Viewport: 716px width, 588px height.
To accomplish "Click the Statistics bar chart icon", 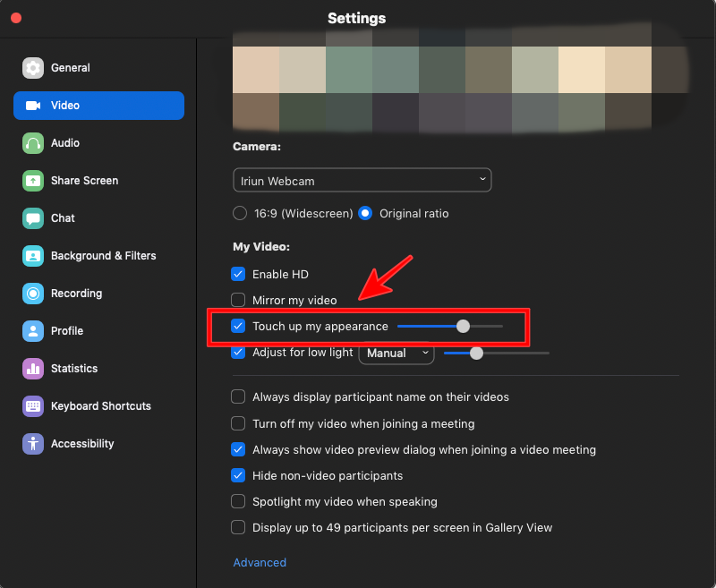I will (33, 369).
